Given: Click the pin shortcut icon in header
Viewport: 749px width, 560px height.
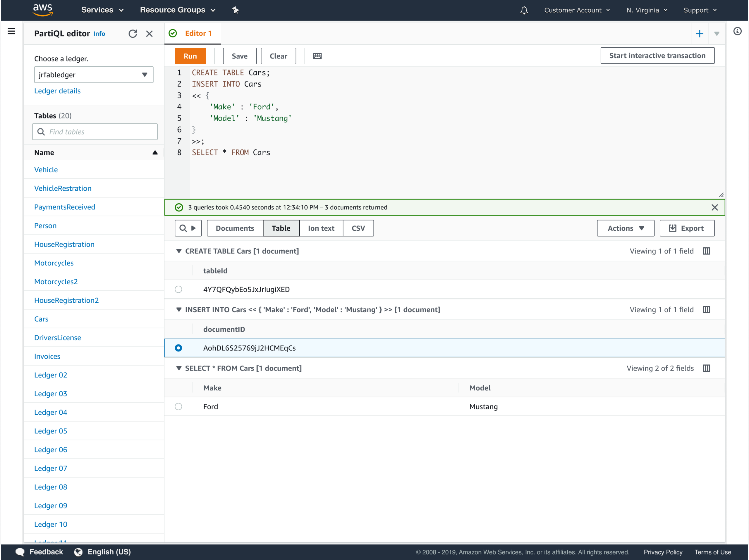Looking at the screenshot, I should [x=236, y=10].
